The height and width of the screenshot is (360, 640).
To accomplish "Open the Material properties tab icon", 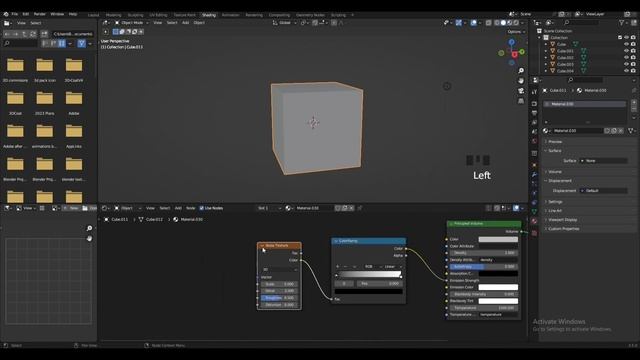I will pos(534,221).
